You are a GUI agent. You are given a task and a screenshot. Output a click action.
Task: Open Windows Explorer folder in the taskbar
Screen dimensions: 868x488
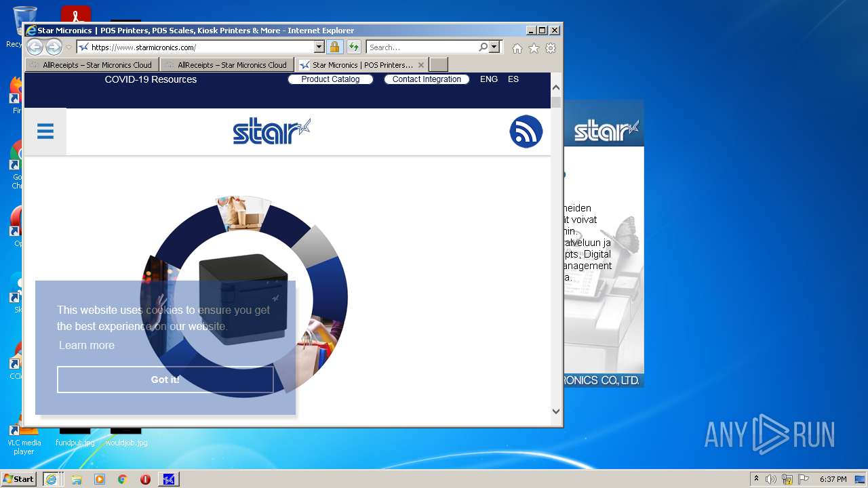[x=77, y=479]
